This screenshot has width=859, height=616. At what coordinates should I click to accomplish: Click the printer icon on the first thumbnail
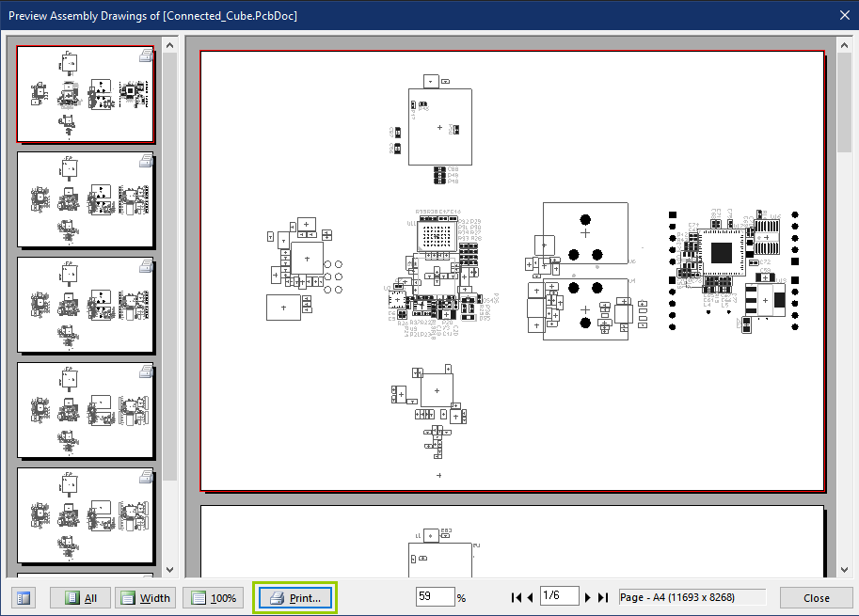click(x=146, y=55)
